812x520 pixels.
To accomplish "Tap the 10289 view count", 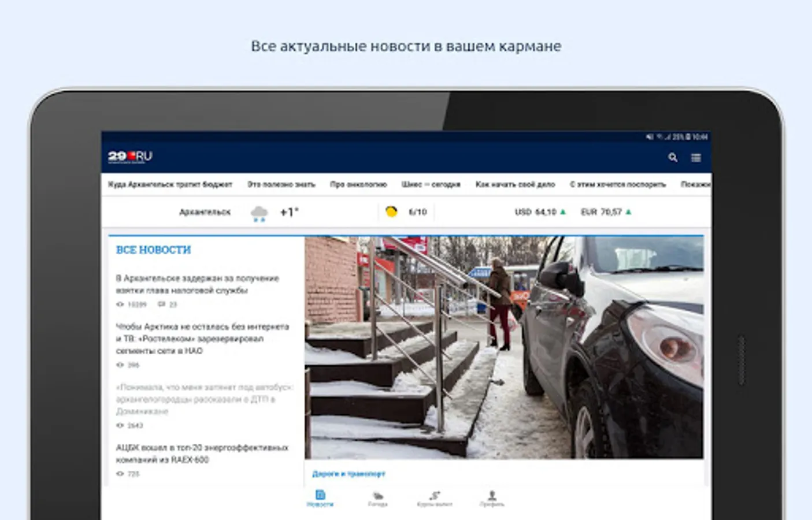I will click(137, 304).
